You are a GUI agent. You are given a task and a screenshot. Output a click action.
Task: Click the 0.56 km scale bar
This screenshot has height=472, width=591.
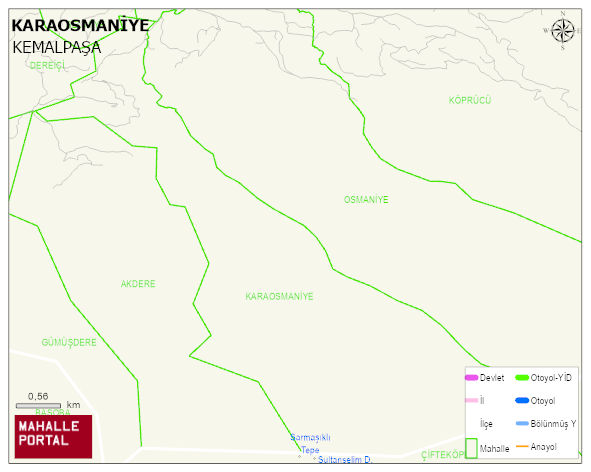pyautogui.click(x=38, y=405)
